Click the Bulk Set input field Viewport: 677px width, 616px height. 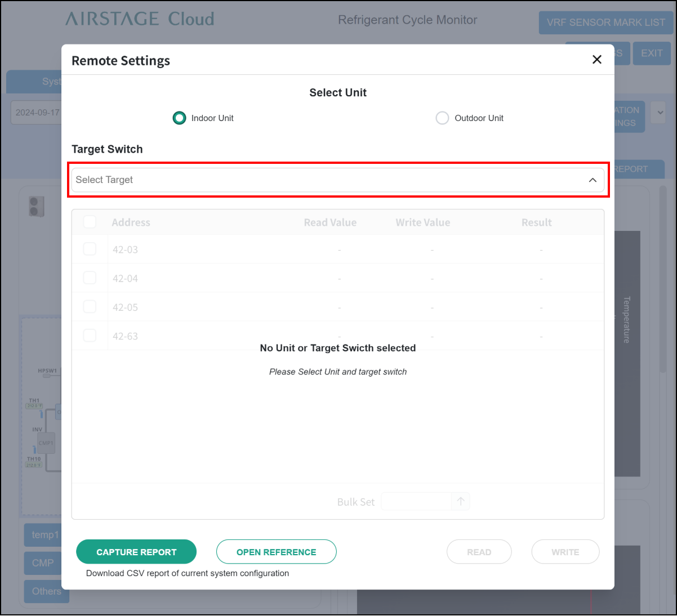coord(416,502)
